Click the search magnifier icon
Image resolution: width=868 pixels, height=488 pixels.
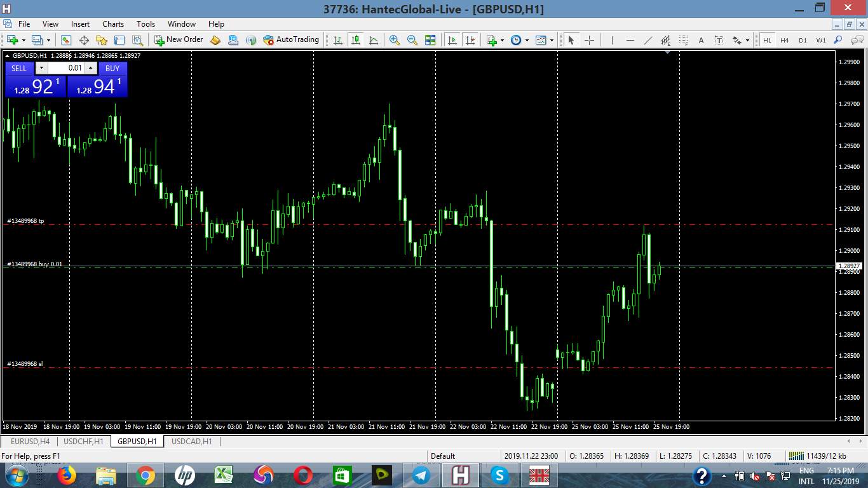tap(838, 40)
